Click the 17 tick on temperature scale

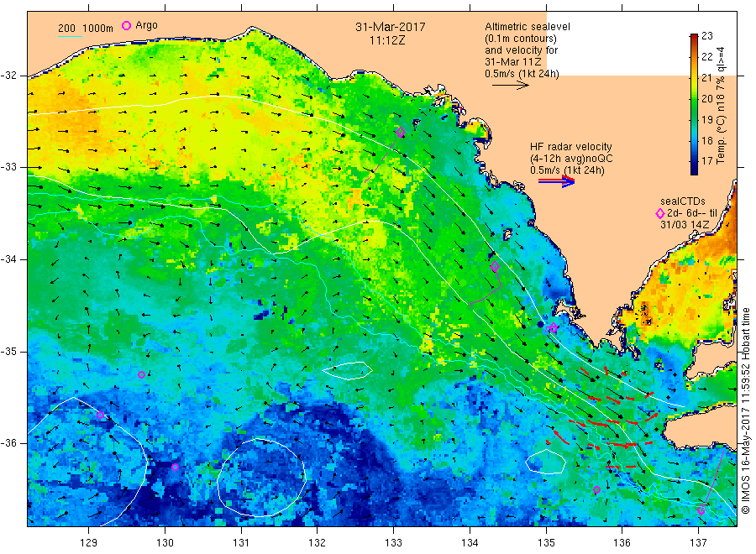pyautogui.click(x=706, y=161)
